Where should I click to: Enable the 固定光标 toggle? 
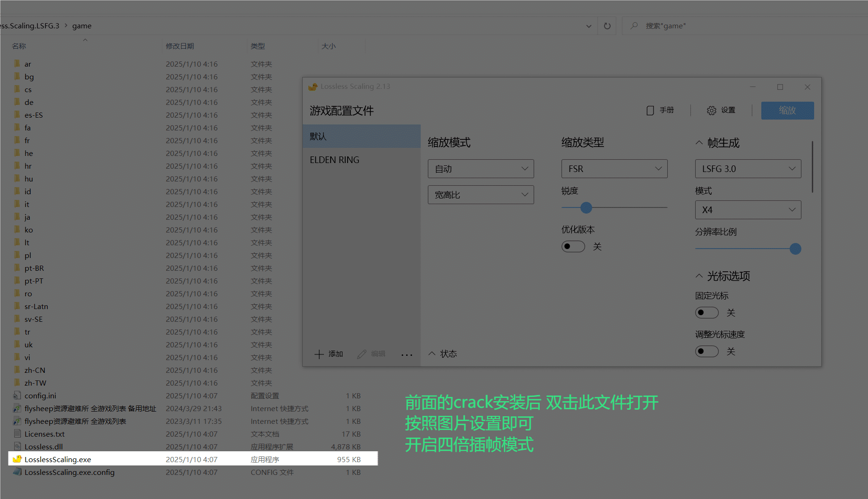click(706, 313)
